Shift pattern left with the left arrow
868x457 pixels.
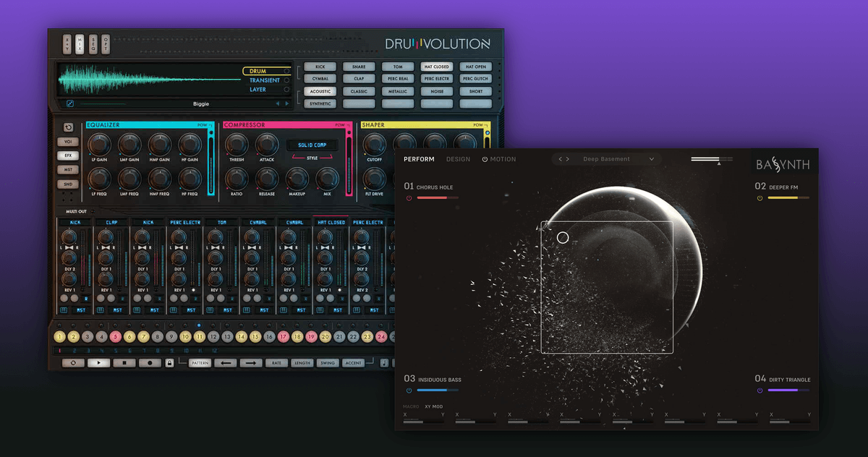coord(225,363)
